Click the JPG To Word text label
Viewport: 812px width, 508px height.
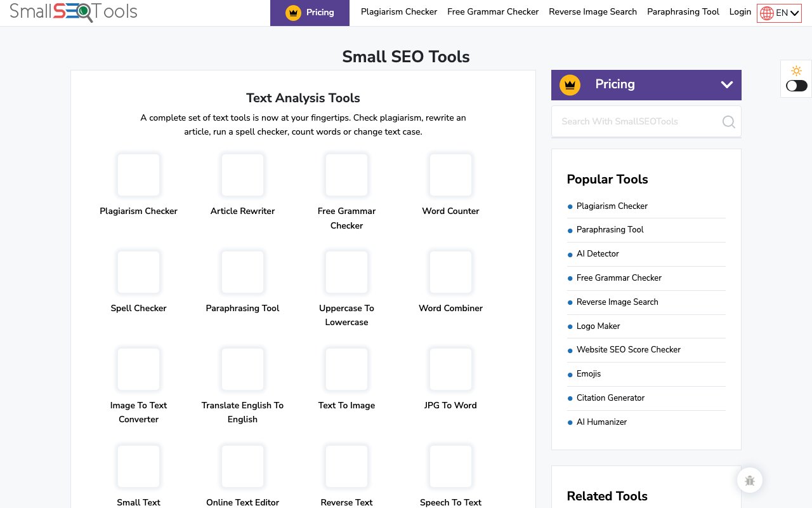(x=450, y=405)
